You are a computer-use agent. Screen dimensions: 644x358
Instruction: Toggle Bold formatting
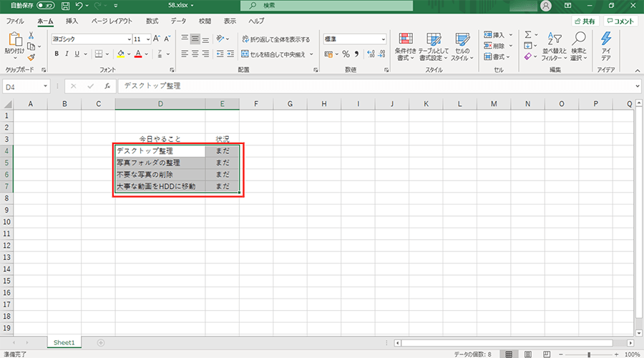(x=57, y=54)
